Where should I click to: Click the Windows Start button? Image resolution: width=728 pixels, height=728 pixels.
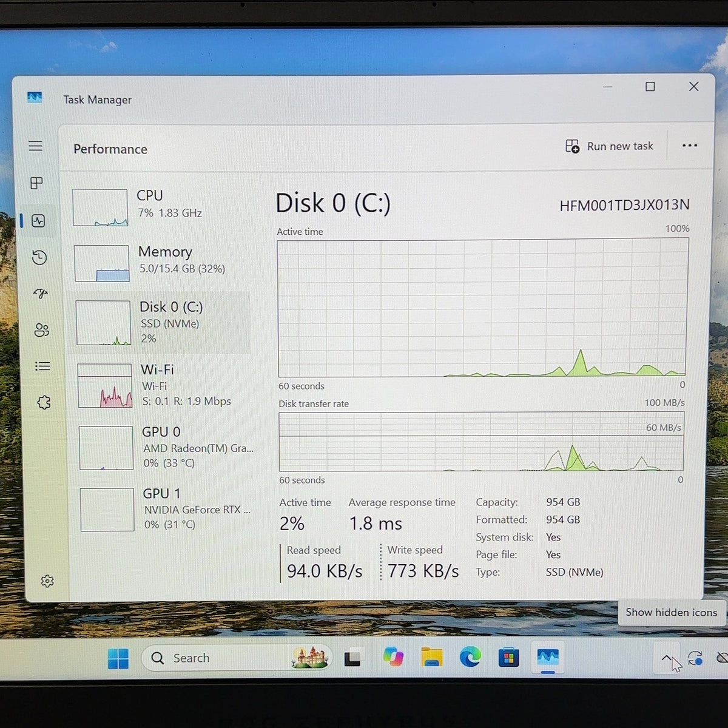118,658
